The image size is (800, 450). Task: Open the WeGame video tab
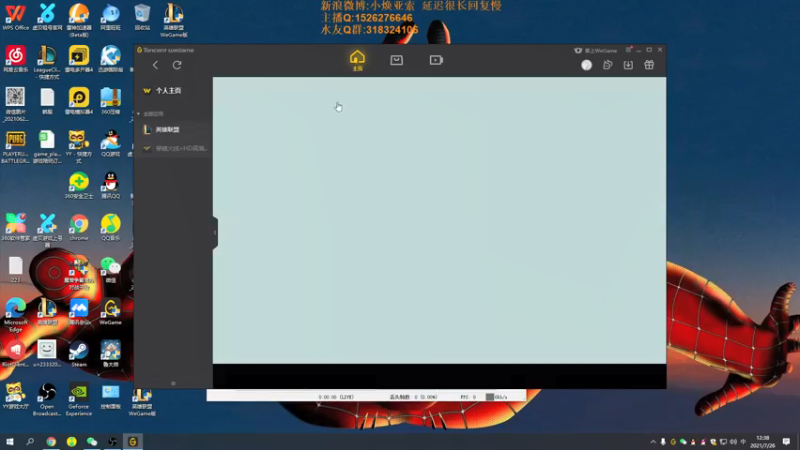tap(436, 60)
